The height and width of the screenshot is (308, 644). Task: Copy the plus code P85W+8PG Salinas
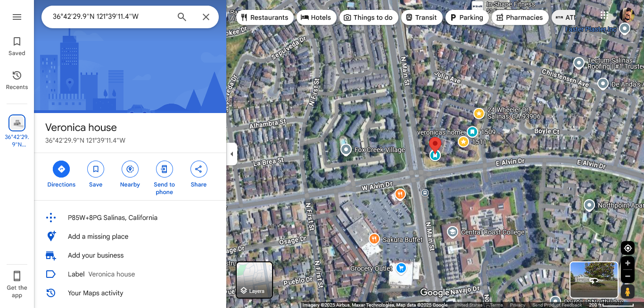coord(130,218)
